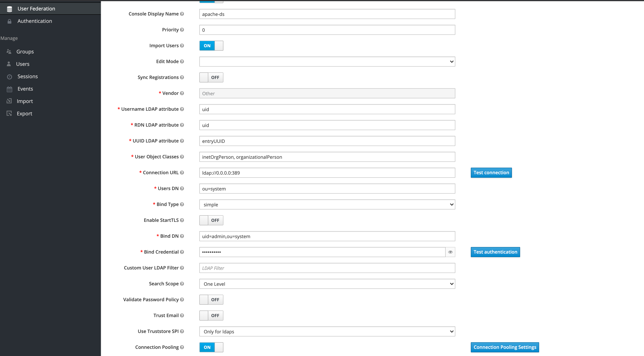Go to Sessions in the Manage menu
The image size is (644, 356).
[x=28, y=76]
